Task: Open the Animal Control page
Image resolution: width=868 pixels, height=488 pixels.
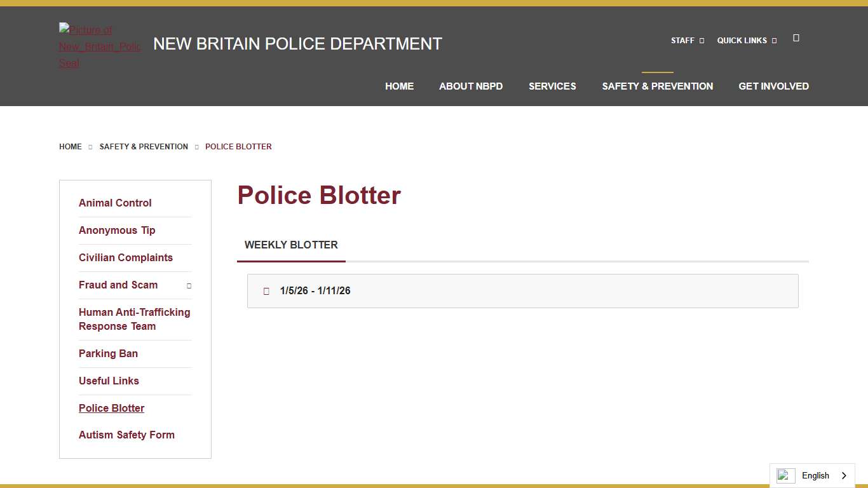Action: point(115,203)
